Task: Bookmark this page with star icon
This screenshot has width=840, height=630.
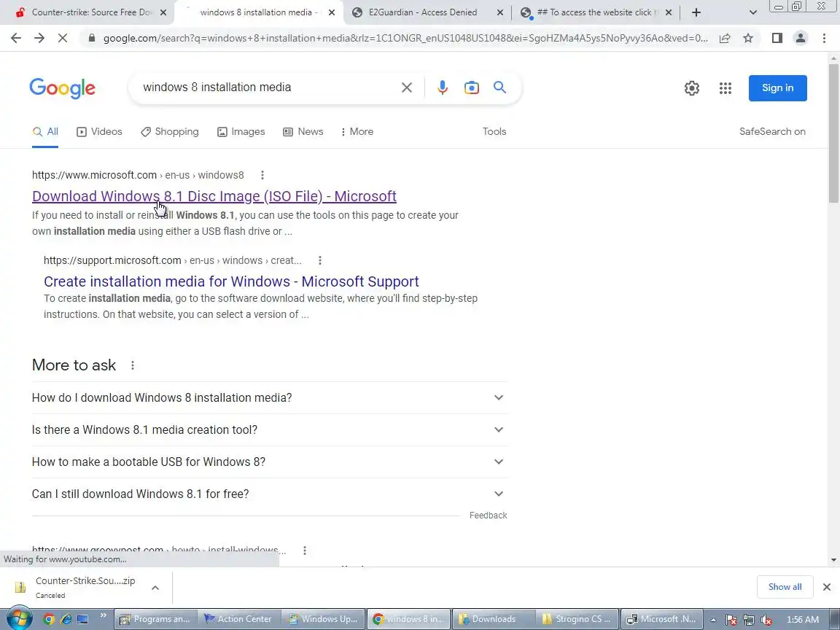Action: point(748,38)
